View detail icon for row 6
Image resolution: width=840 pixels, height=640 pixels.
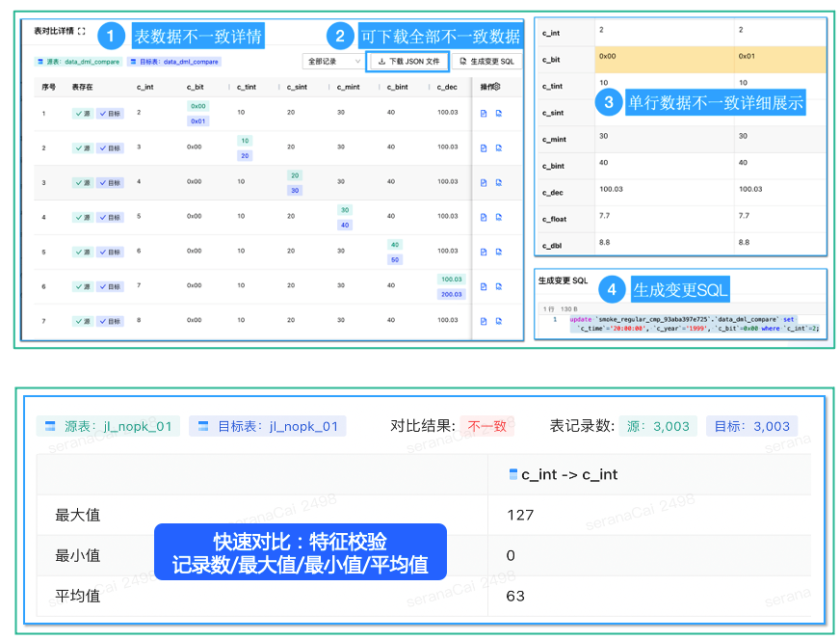point(484,287)
